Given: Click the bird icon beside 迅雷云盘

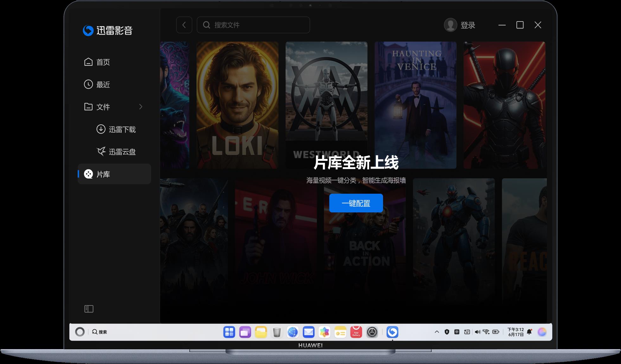Looking at the screenshot, I should (101, 152).
